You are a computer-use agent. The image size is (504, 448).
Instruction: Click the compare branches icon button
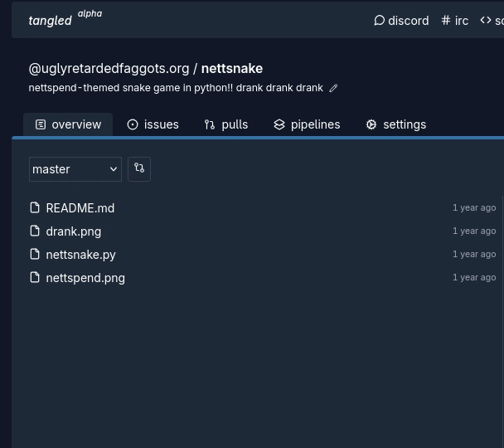139,168
